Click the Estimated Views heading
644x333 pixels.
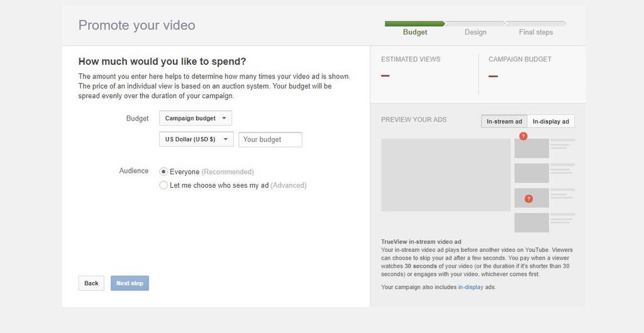pyautogui.click(x=411, y=59)
